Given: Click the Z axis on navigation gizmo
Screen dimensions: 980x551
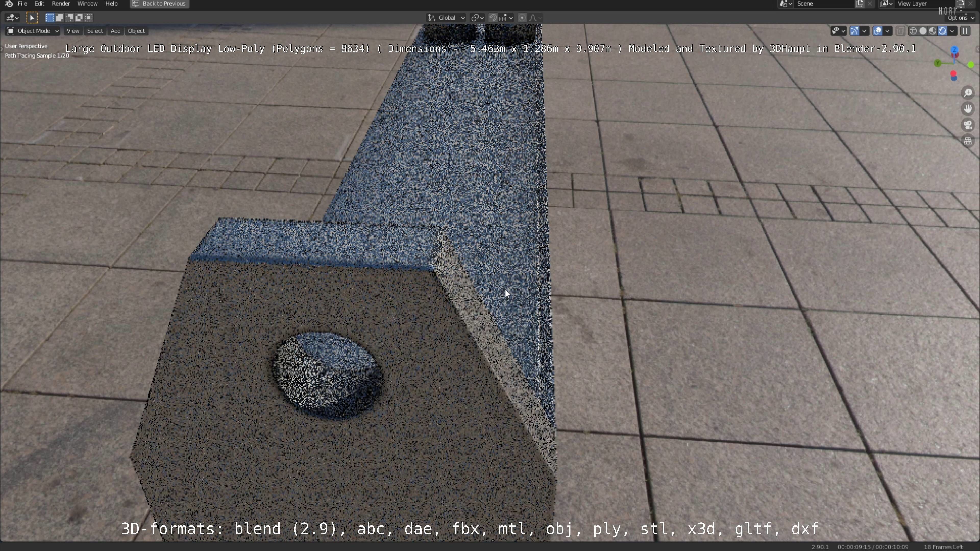Looking at the screenshot, I should tap(955, 50).
